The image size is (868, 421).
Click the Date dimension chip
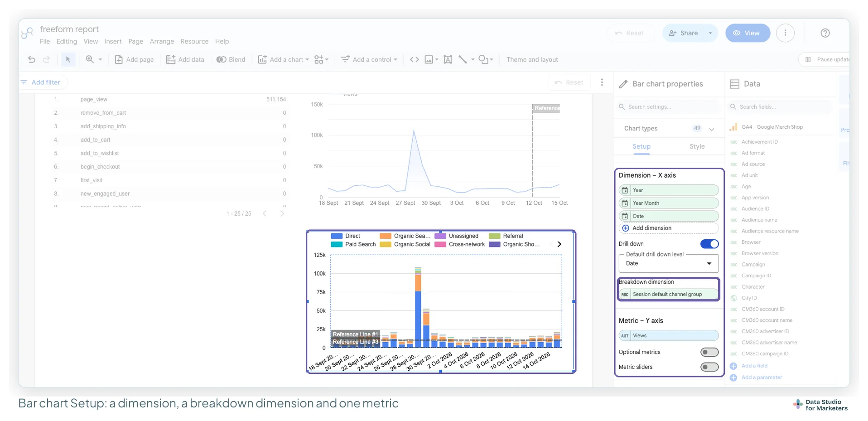[x=669, y=216]
